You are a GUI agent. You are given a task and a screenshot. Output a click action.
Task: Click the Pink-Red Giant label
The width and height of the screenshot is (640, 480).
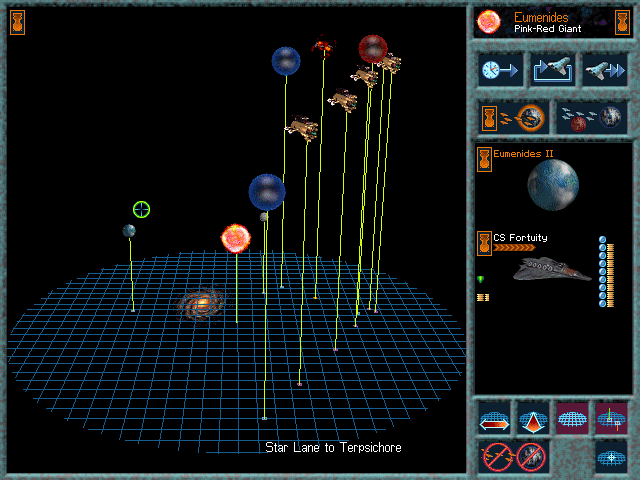pos(547,29)
